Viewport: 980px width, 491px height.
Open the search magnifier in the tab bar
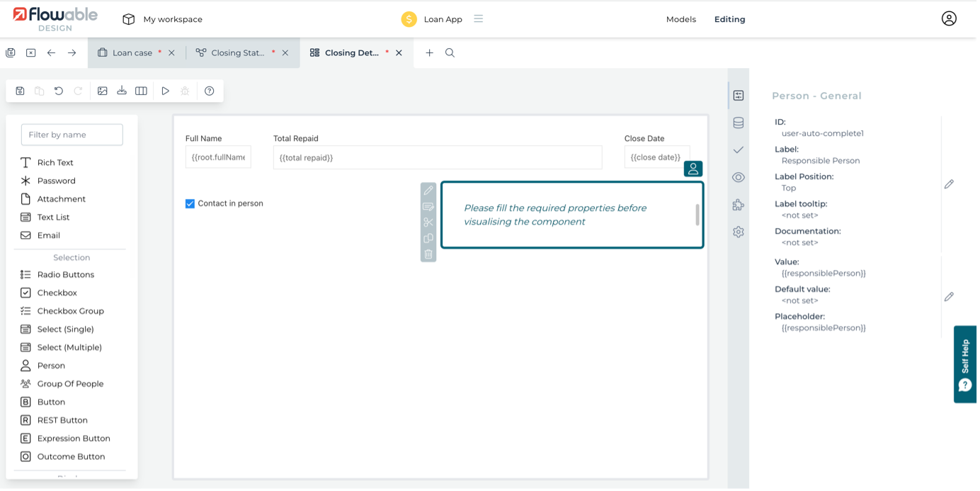click(x=450, y=53)
